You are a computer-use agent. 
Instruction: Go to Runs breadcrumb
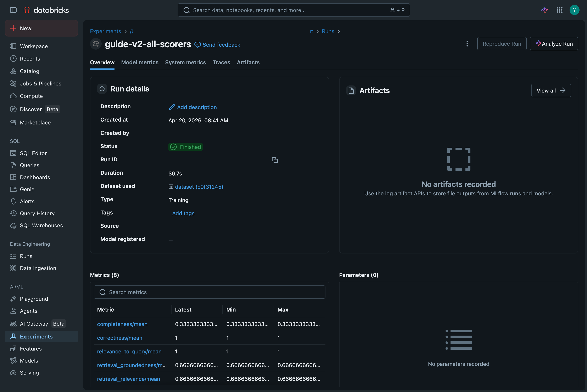(328, 31)
